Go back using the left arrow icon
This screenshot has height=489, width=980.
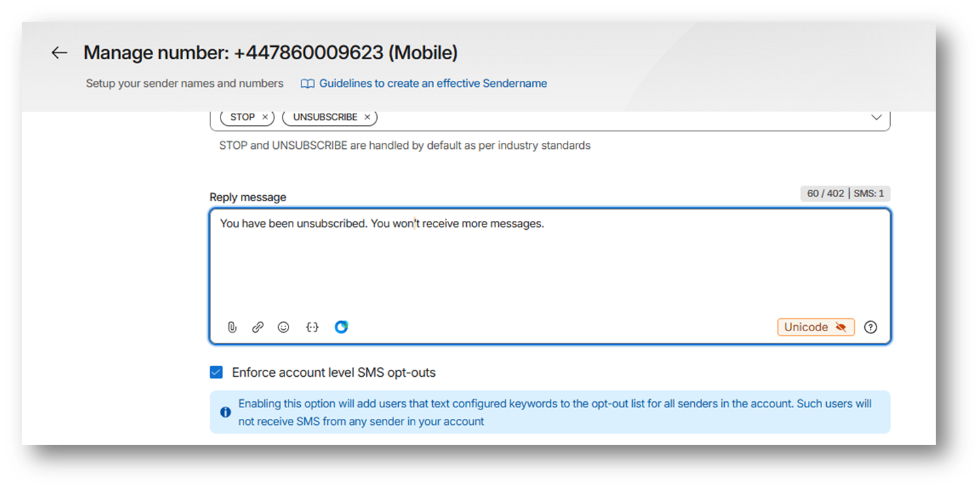(59, 53)
